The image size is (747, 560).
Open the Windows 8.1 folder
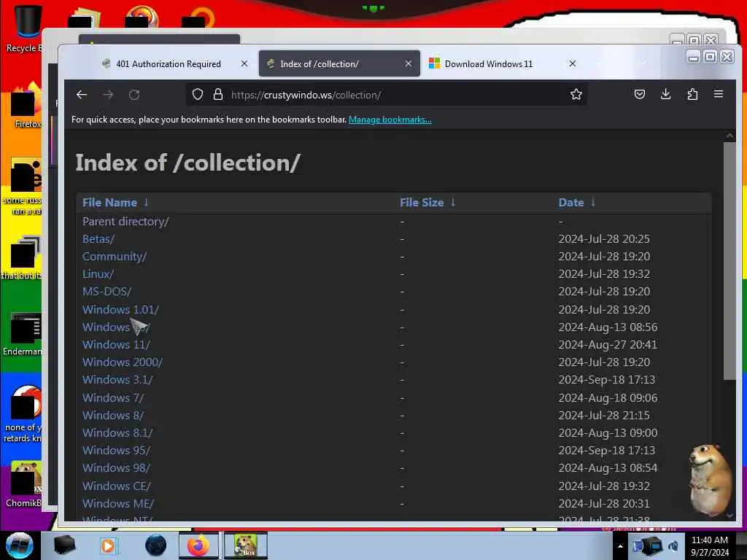tap(117, 433)
